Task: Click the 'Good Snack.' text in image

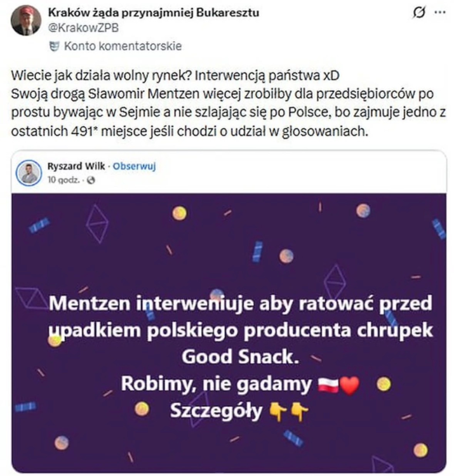Action: tap(239, 357)
